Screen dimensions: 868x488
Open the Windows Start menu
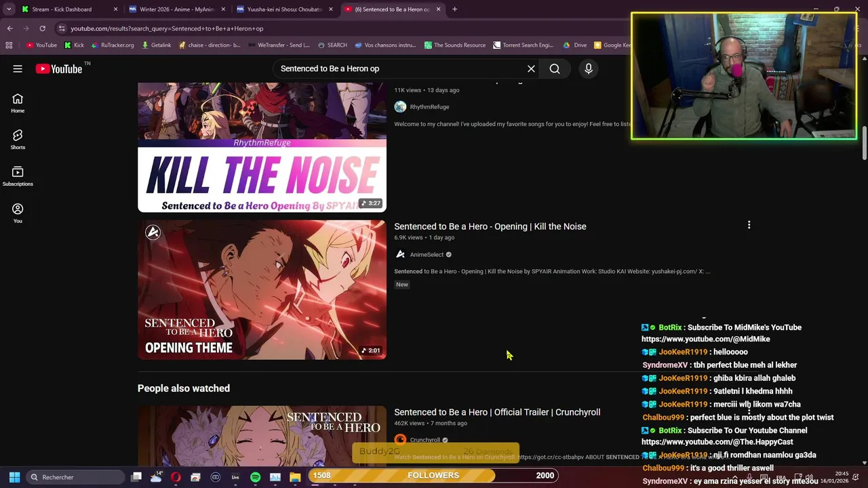14,477
